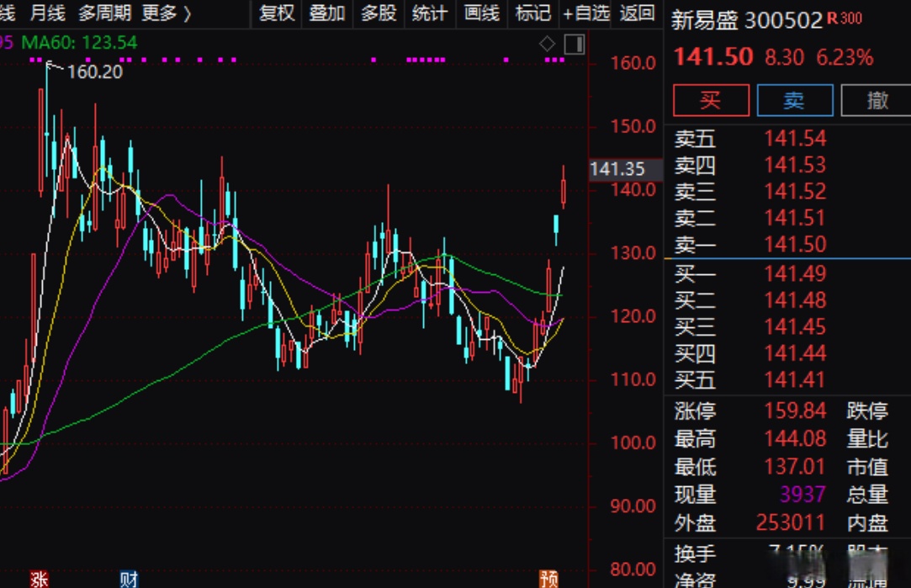911x588 pixels.
Task: Click the orange 预 forecast marker
Action: click(548, 579)
